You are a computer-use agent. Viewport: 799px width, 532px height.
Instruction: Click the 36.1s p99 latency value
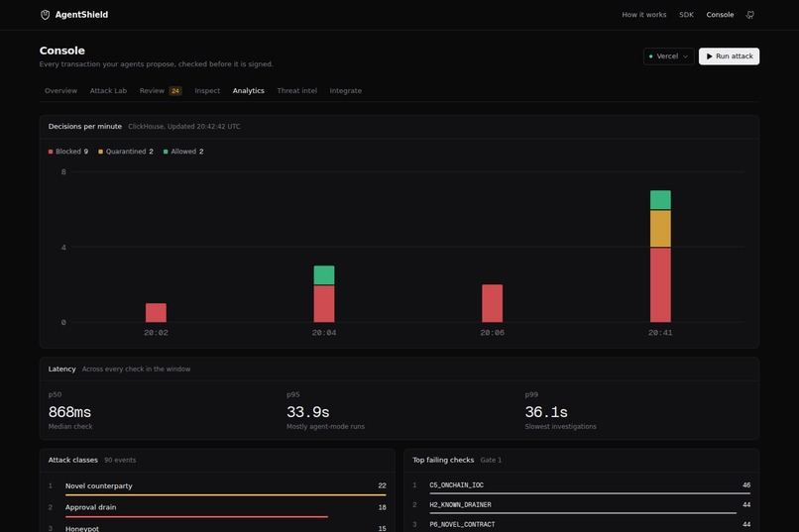(x=546, y=412)
